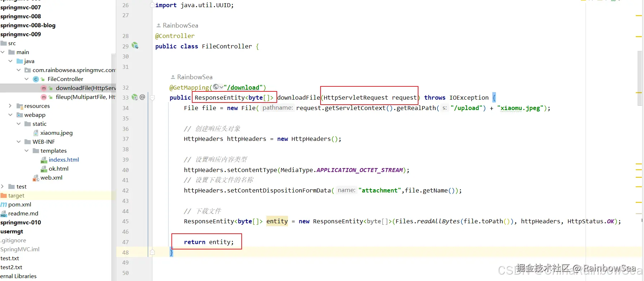Open the .gitignore file
This screenshot has width=644, height=281.
point(13,240)
